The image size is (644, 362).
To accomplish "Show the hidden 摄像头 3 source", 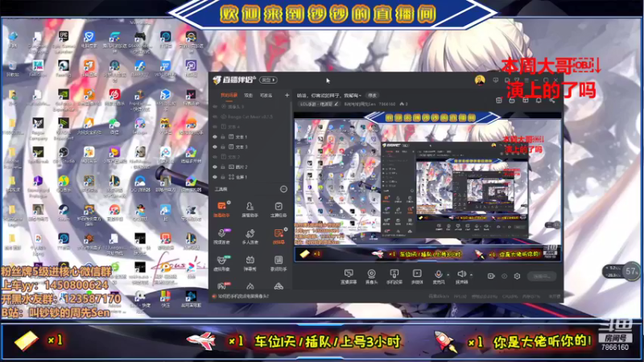I will [x=215, y=106].
